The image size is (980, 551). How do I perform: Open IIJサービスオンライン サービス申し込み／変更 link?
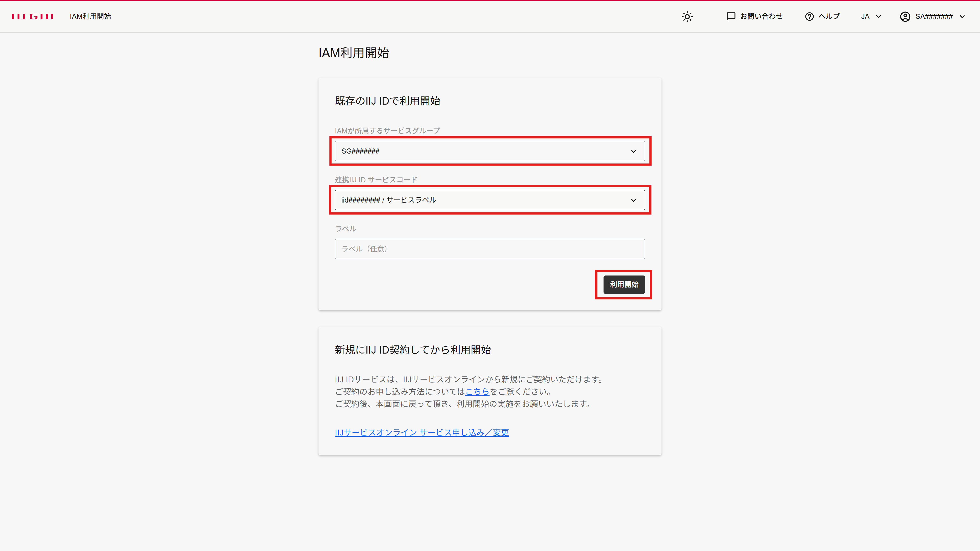[x=422, y=432]
